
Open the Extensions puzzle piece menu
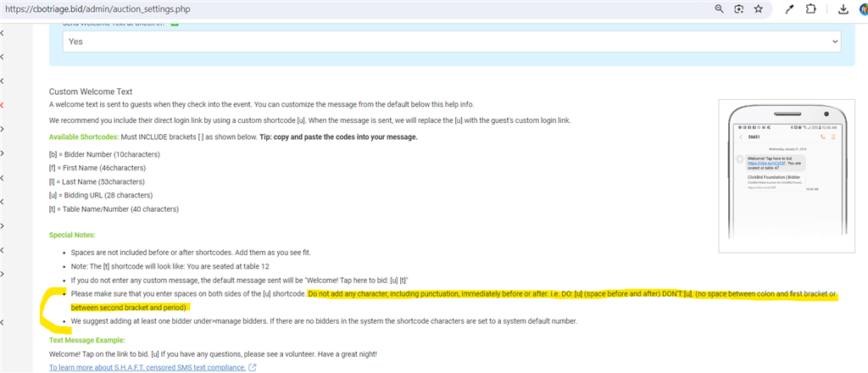point(811,8)
